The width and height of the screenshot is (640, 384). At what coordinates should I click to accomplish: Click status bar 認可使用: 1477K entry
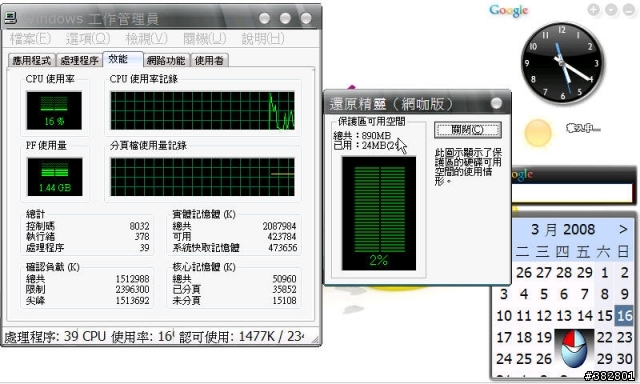242,337
